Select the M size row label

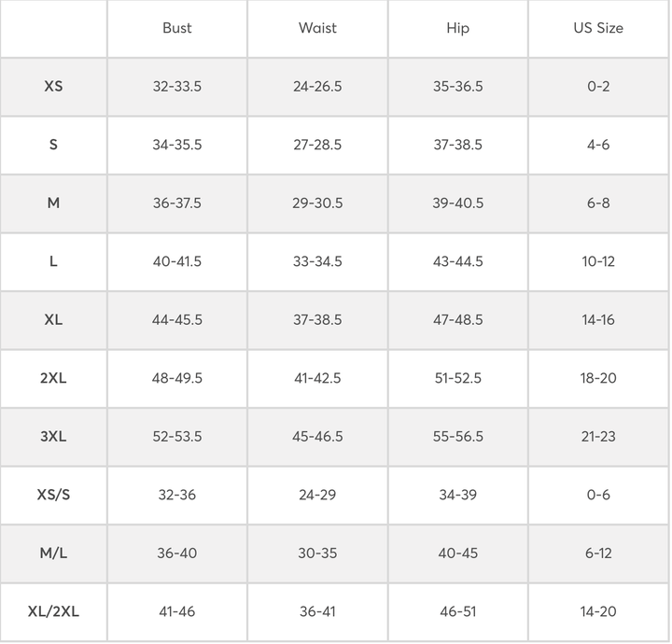(x=53, y=203)
